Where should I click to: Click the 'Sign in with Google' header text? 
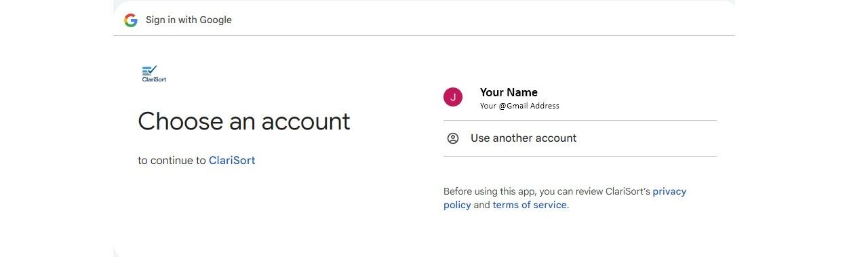point(189,20)
